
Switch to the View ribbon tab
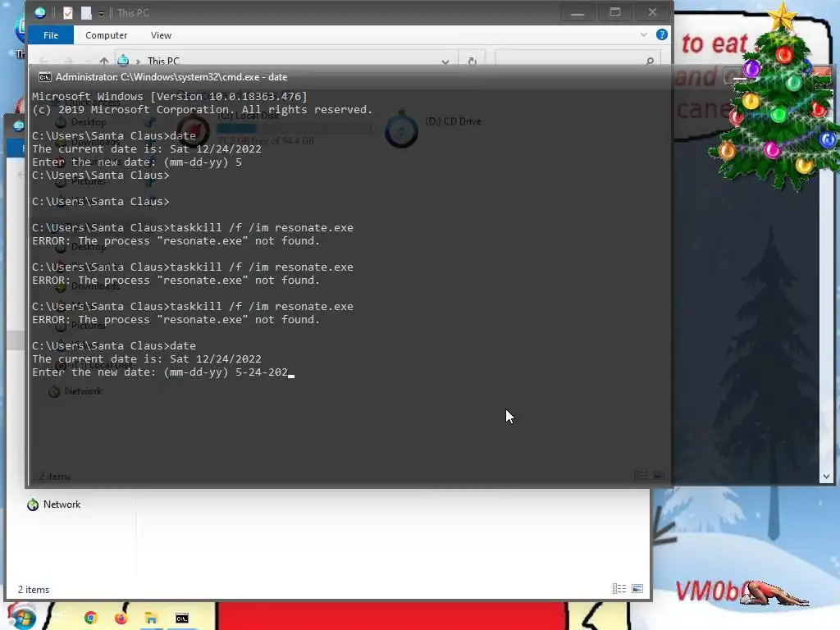pos(161,35)
